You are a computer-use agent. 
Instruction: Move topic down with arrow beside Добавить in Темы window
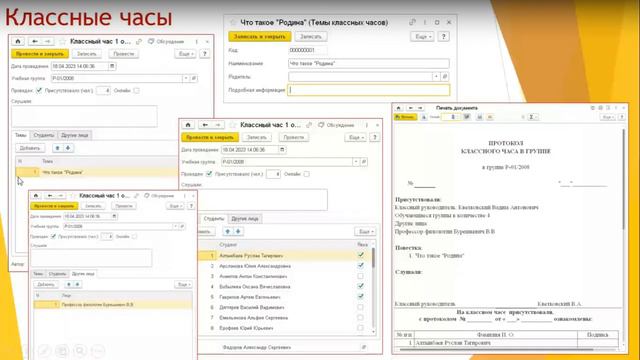click(68, 148)
